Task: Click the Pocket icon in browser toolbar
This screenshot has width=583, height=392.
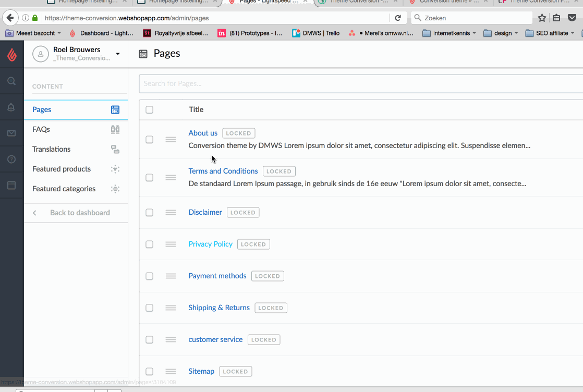Action: 572,18
